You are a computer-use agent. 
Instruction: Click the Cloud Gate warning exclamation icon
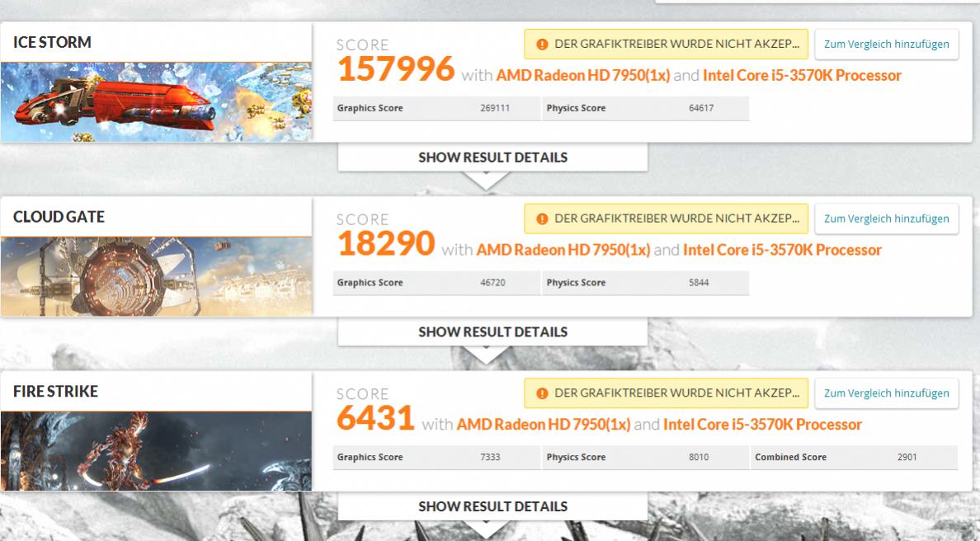pyautogui.click(x=542, y=219)
